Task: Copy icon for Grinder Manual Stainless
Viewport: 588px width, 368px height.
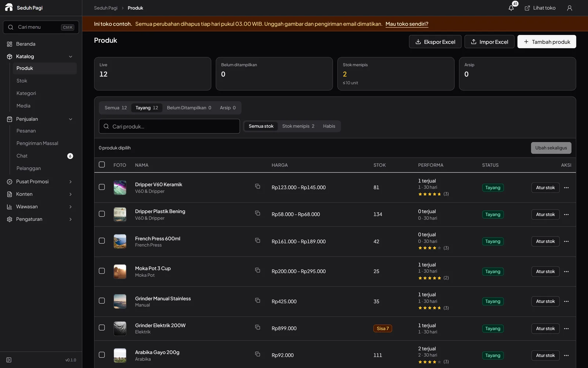Action: pyautogui.click(x=258, y=300)
